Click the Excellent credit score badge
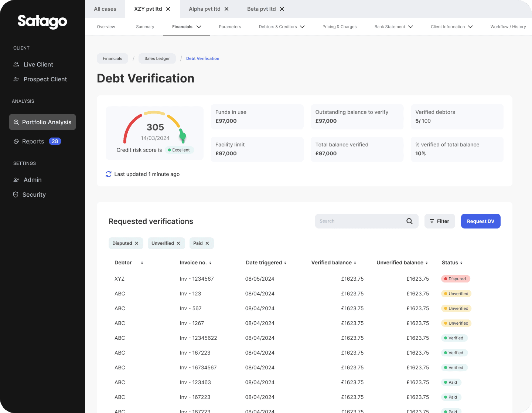 click(179, 150)
